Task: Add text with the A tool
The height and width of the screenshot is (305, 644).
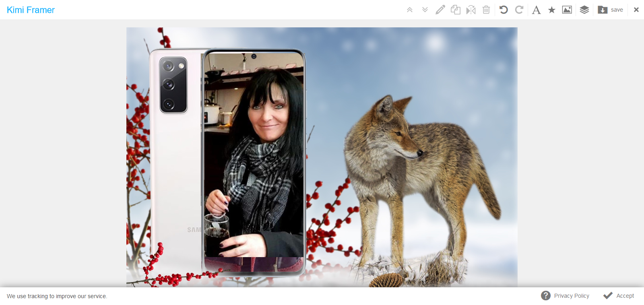Action: [536, 10]
